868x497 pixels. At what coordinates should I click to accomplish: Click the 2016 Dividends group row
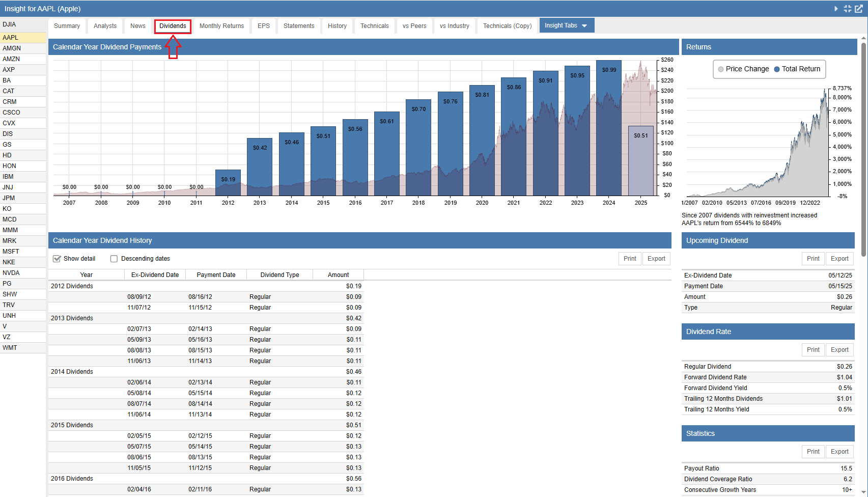pyautogui.click(x=206, y=479)
